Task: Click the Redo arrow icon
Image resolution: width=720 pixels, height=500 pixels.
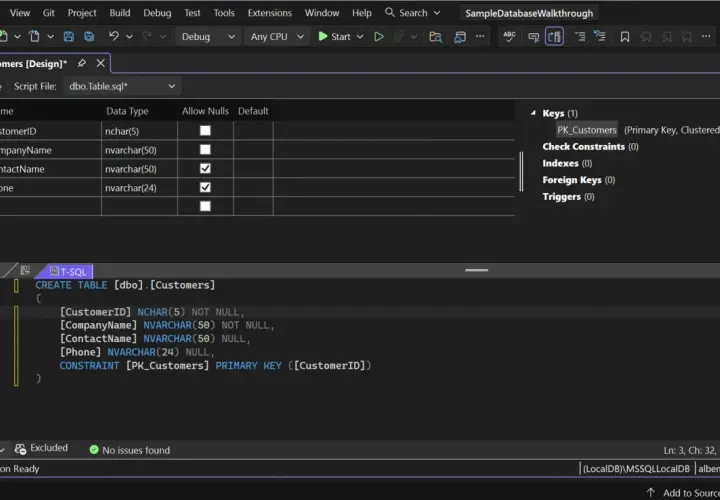Action: (x=147, y=36)
